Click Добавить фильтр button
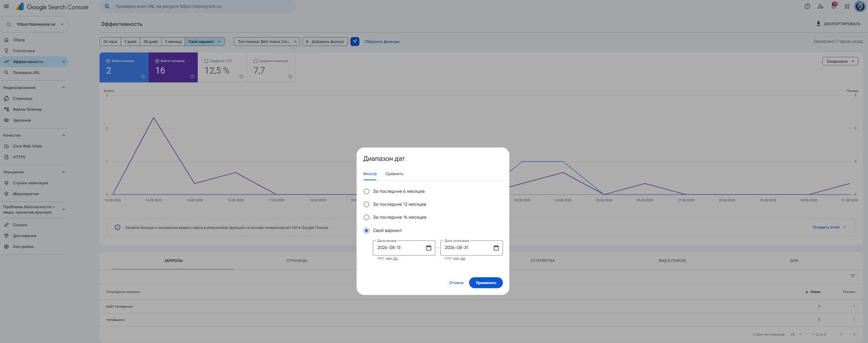Viewport: 868px width, 343px height. pyautogui.click(x=325, y=41)
